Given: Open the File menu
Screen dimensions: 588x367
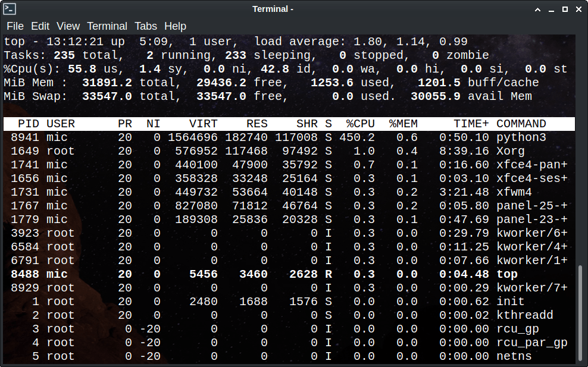Looking at the screenshot, I should pos(15,26).
